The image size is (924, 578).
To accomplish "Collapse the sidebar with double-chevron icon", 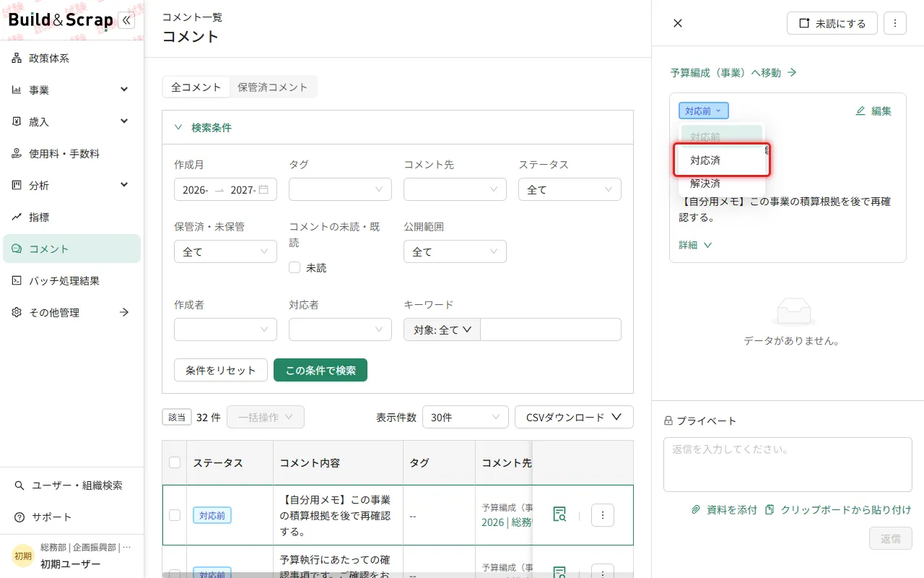I will click(126, 20).
